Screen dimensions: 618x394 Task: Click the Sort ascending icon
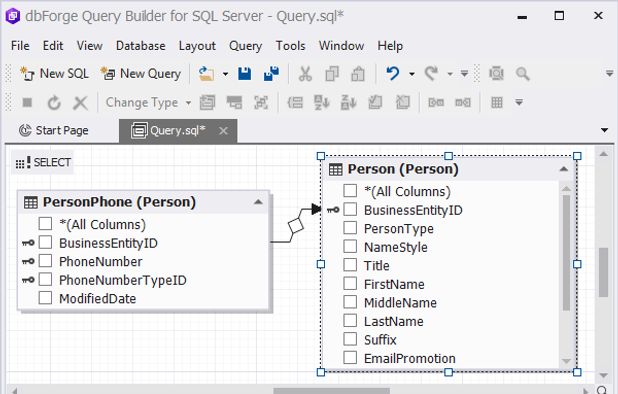[322, 103]
